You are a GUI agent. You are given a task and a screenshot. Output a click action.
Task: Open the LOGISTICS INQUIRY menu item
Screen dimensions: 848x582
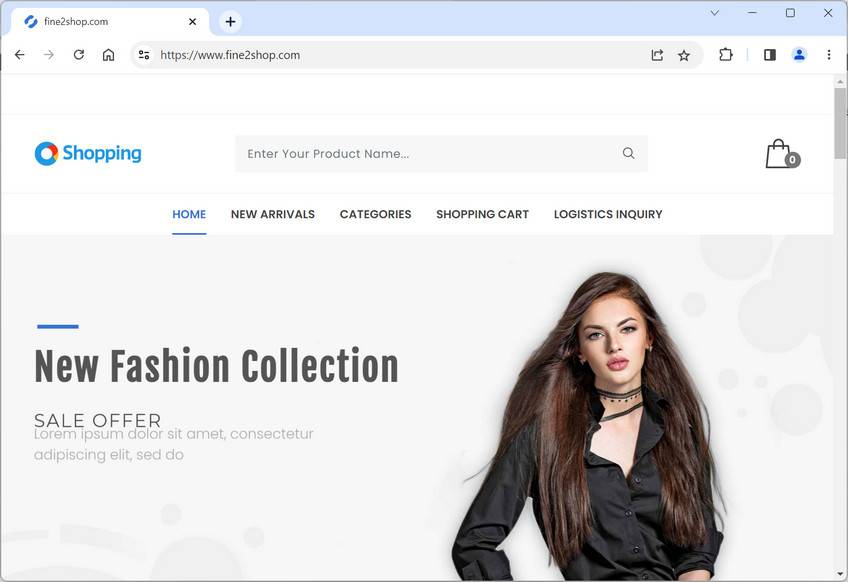tap(608, 214)
